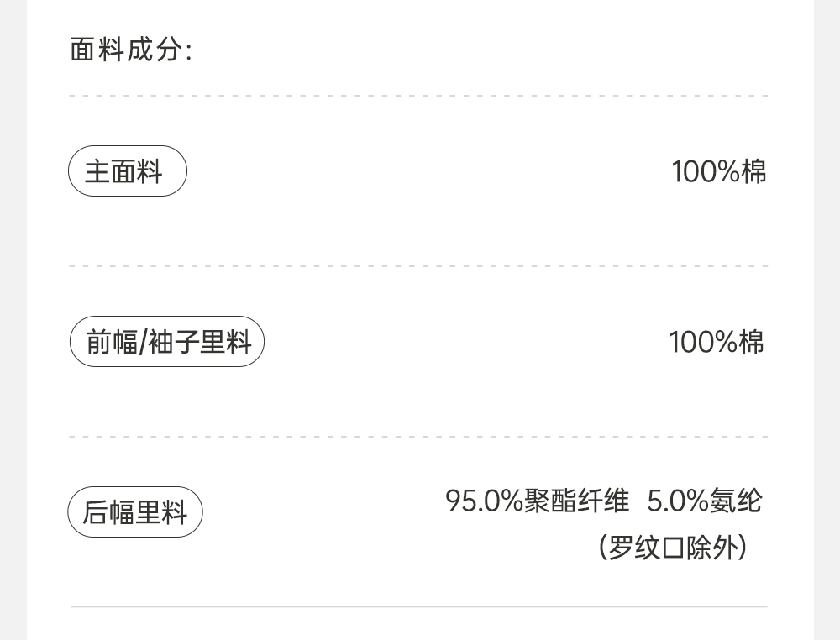840x640 pixels.
Task: Click 100%棉 beside 前幅/袖子里料
Action: pos(717,342)
